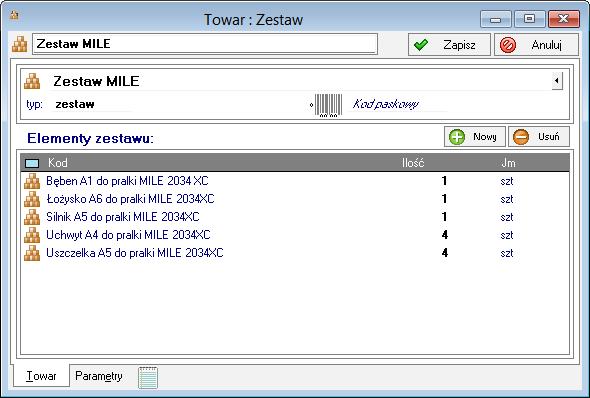
Task: Select row Łożysko A6 do pralki MILE 2034XC
Action: click(x=295, y=199)
